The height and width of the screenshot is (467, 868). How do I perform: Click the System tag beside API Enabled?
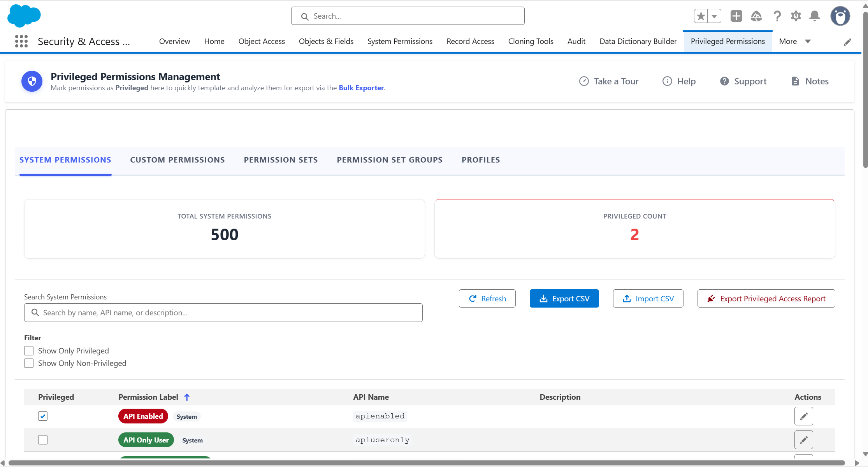click(187, 417)
